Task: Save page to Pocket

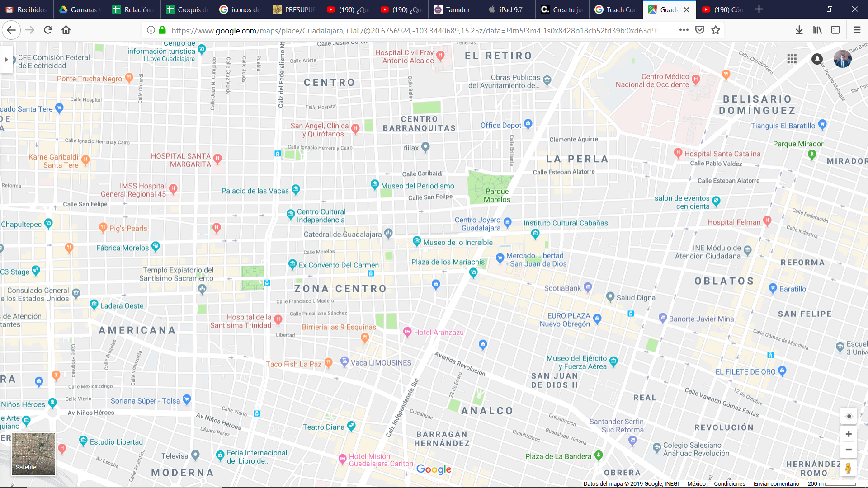Action: [x=700, y=30]
